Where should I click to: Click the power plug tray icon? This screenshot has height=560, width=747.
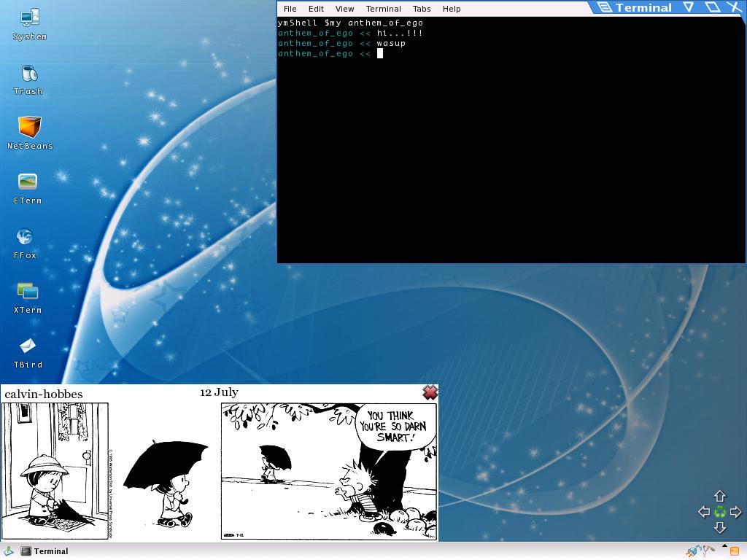(692, 551)
